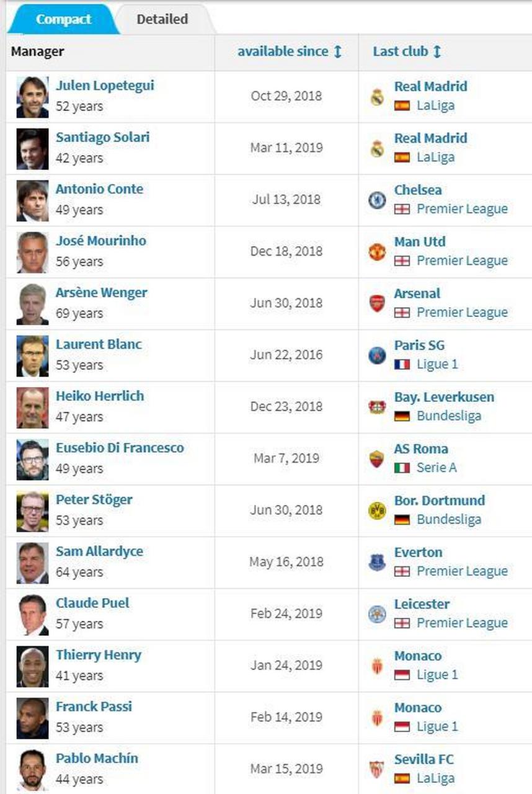
Task: Click the Everton club crest icon
Action: (377, 562)
